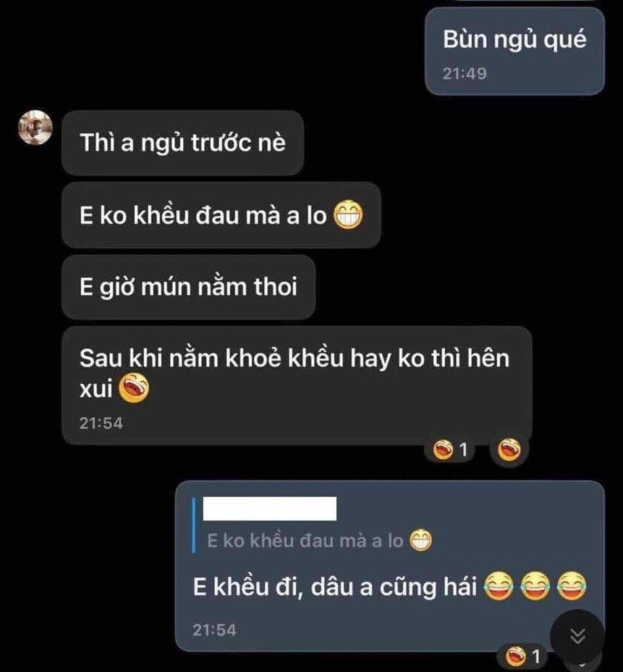Tap the first tears-of-joy emoji after 'hái'
The image size is (623, 672).
498,586
